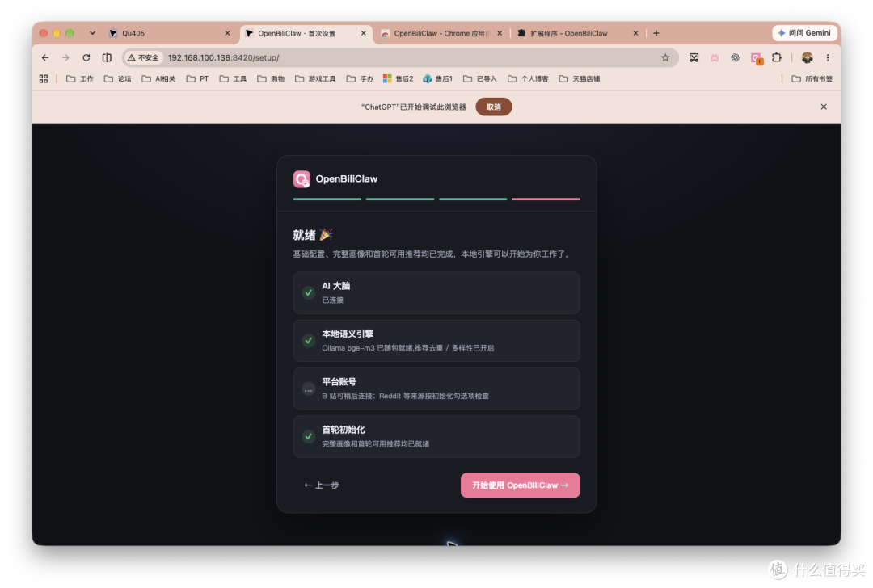Close the 扩展程序 OpenBiliClaw tab
This screenshot has height=588, width=873.
tap(635, 33)
